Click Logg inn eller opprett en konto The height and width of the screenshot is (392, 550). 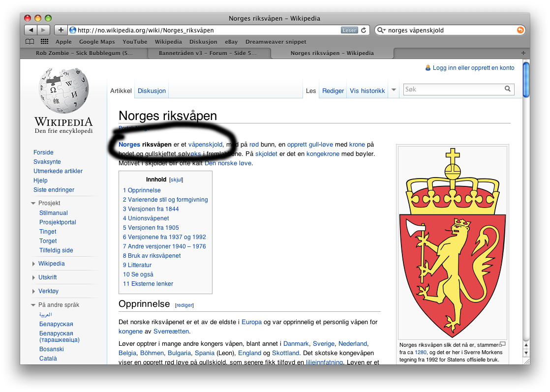pos(473,68)
